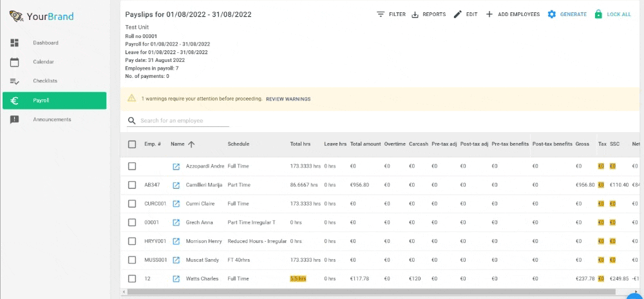Click the EDIT button label
The image size is (644, 299).
pos(472,14)
